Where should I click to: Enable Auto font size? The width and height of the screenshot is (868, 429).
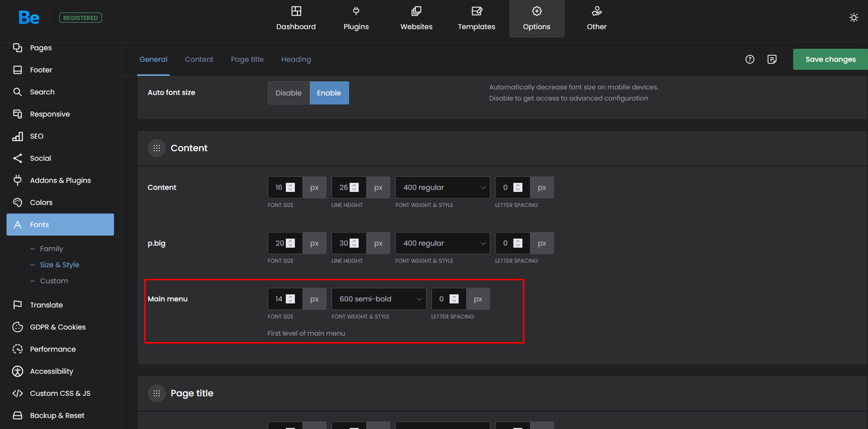329,93
